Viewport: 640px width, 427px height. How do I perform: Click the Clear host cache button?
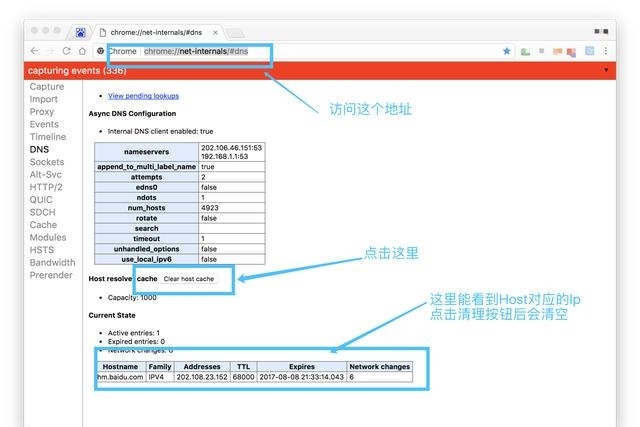pos(189,278)
